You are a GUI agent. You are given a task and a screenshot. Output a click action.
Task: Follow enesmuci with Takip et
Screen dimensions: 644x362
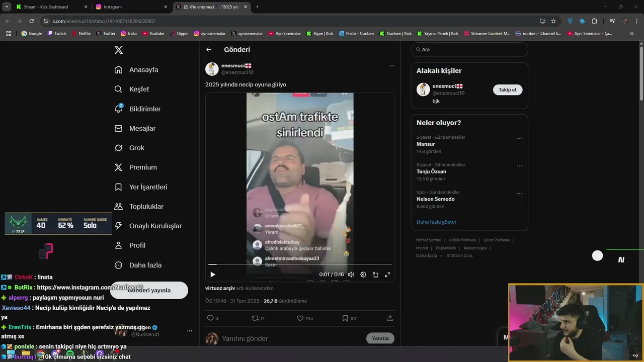(508, 89)
